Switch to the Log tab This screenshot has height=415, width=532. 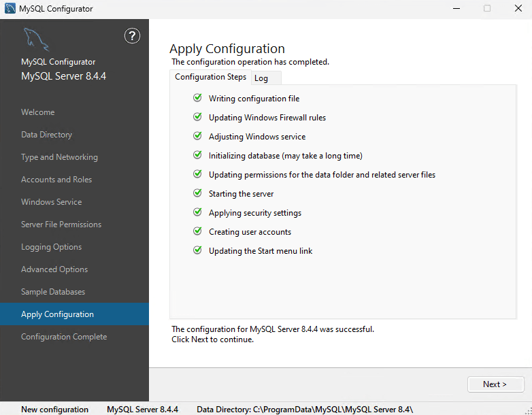pyautogui.click(x=266, y=78)
